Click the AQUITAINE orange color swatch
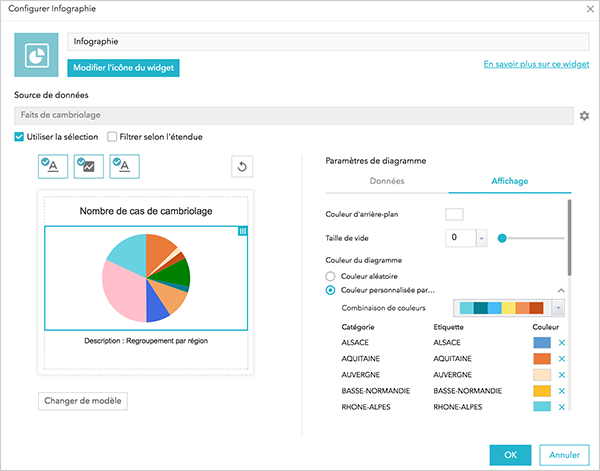 click(542, 359)
